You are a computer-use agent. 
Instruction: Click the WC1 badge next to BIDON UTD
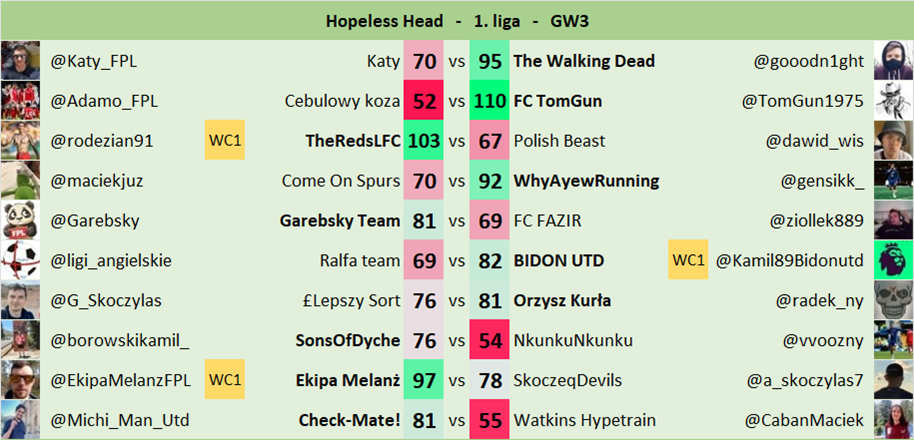point(688,261)
